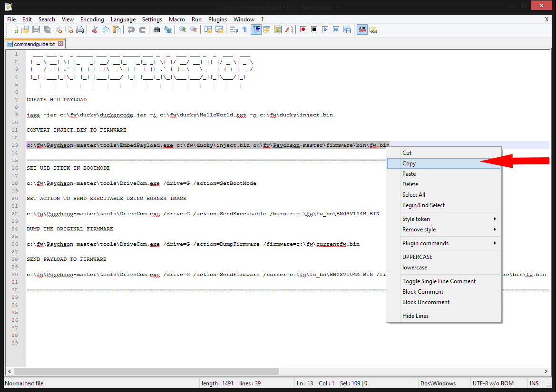Image resolution: width=556 pixels, height=392 pixels.
Task: Open the Settings menu
Action: coord(152,19)
